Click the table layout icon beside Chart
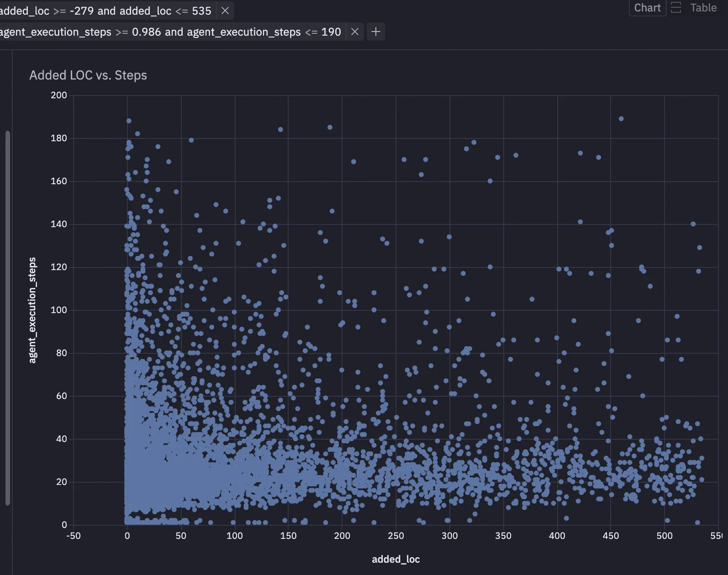This screenshot has height=575, width=728. coord(676,8)
